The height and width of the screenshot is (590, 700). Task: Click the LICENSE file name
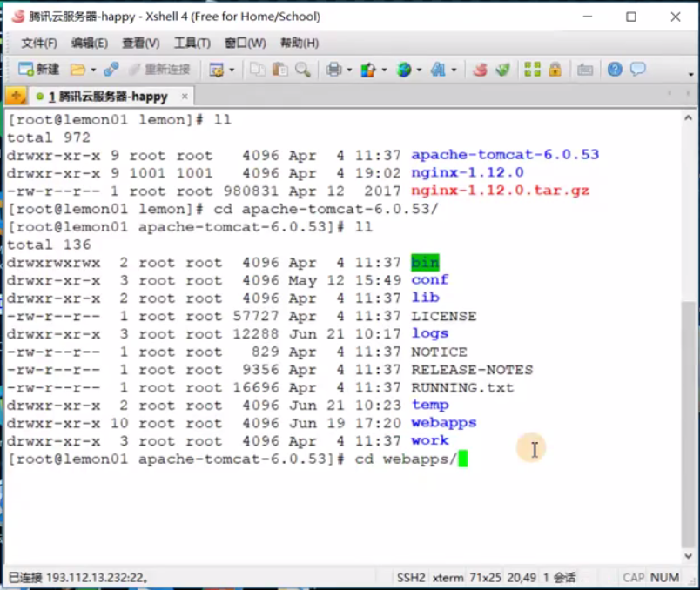[444, 316]
